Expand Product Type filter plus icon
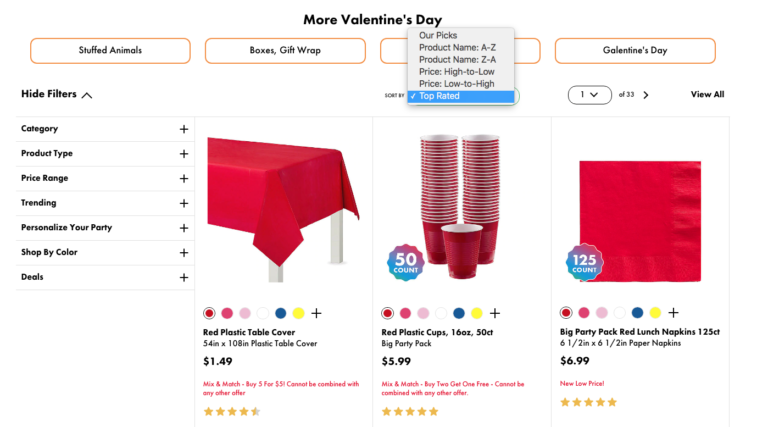 pyautogui.click(x=184, y=154)
